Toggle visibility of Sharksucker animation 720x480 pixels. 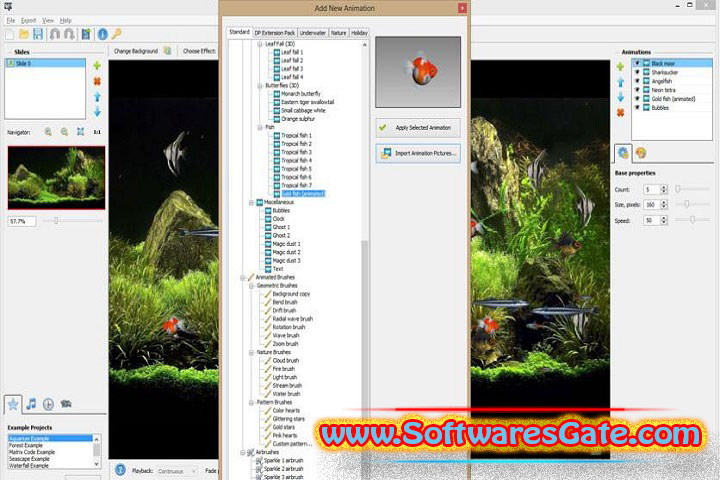click(x=637, y=72)
